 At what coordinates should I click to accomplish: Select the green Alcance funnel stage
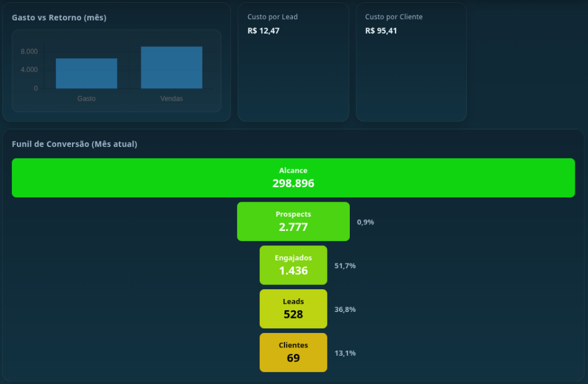pos(293,178)
